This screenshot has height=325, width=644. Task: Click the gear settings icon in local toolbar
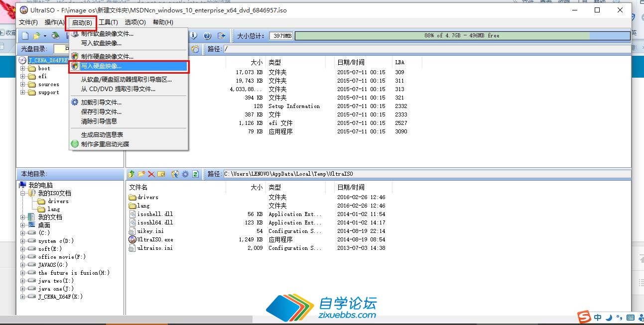185,174
